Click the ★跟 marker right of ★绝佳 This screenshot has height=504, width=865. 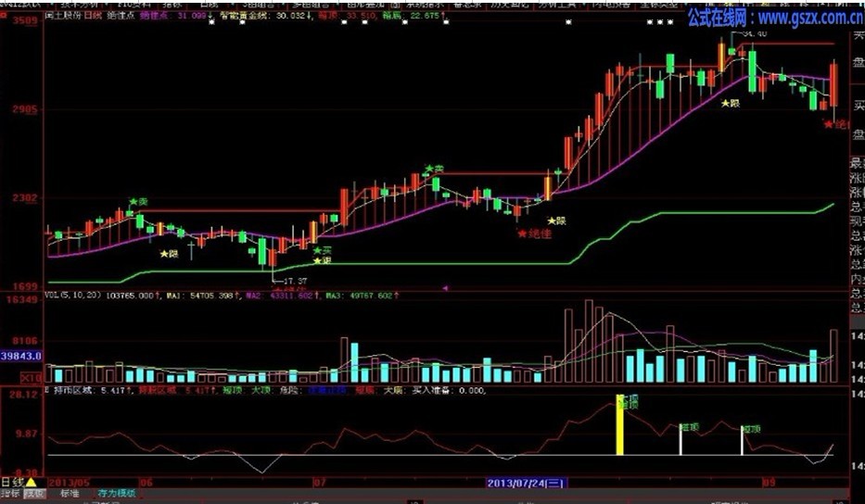coord(556,220)
